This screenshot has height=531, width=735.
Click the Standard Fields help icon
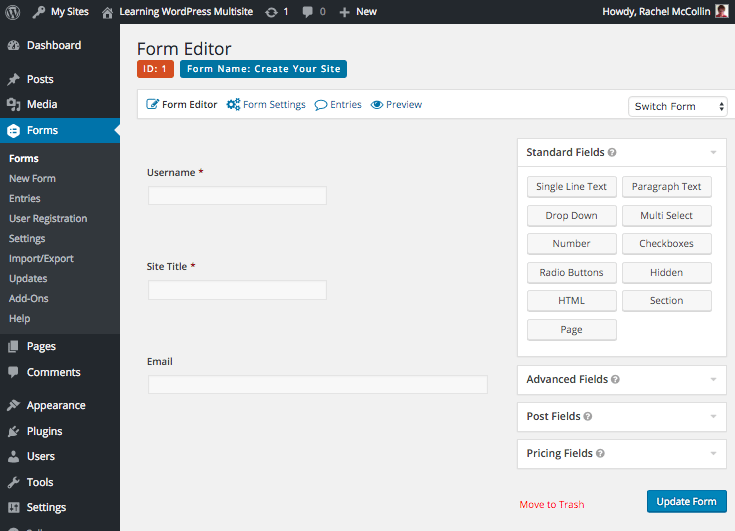(612, 152)
